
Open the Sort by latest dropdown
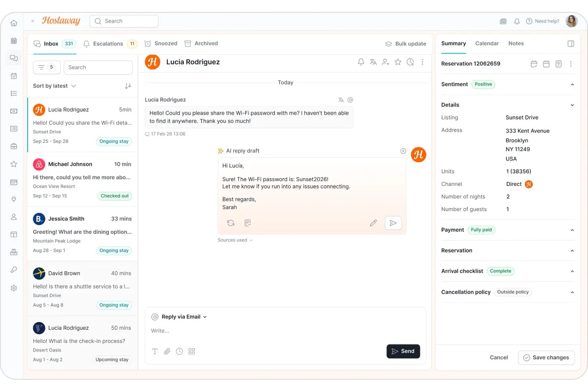click(54, 86)
